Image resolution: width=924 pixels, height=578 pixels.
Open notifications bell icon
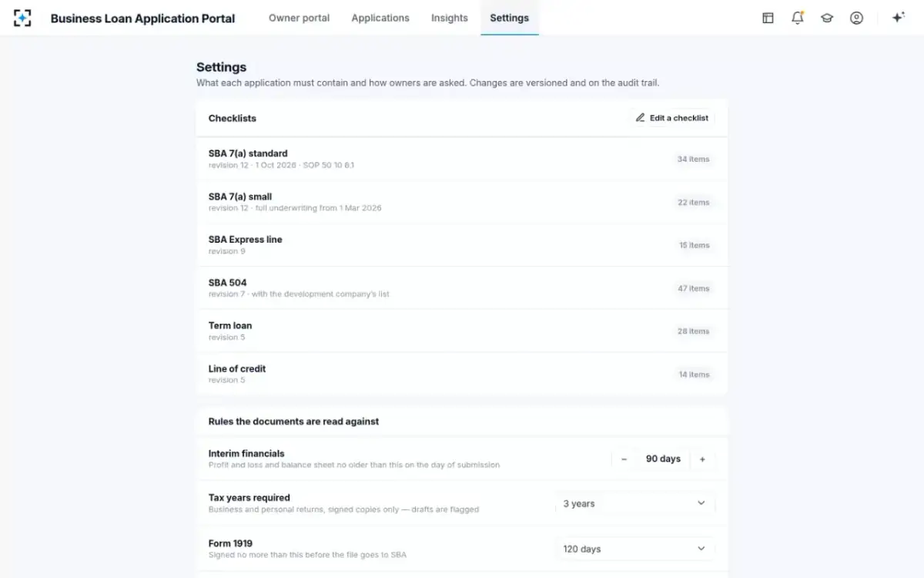(x=798, y=18)
